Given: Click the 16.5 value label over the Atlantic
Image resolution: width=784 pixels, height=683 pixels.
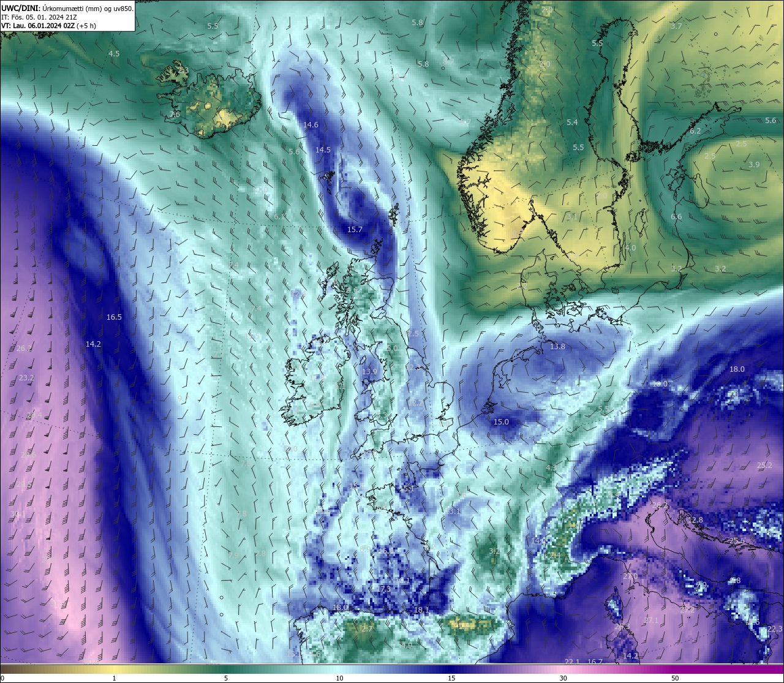Looking at the screenshot, I should pos(114,317).
